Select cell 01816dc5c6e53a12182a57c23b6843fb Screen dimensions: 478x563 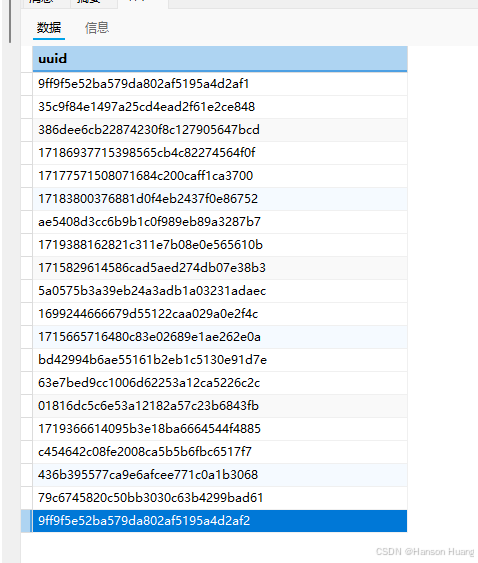(x=220, y=406)
